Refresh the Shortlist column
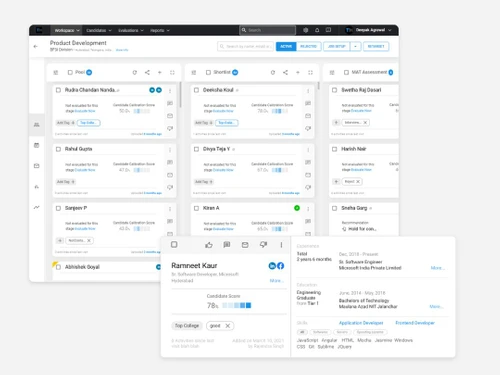 273,72
